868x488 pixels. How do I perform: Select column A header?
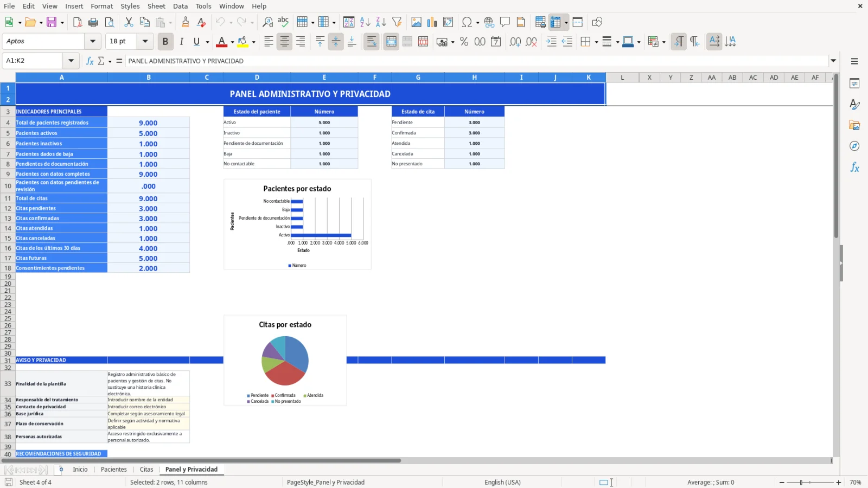tap(62, 78)
